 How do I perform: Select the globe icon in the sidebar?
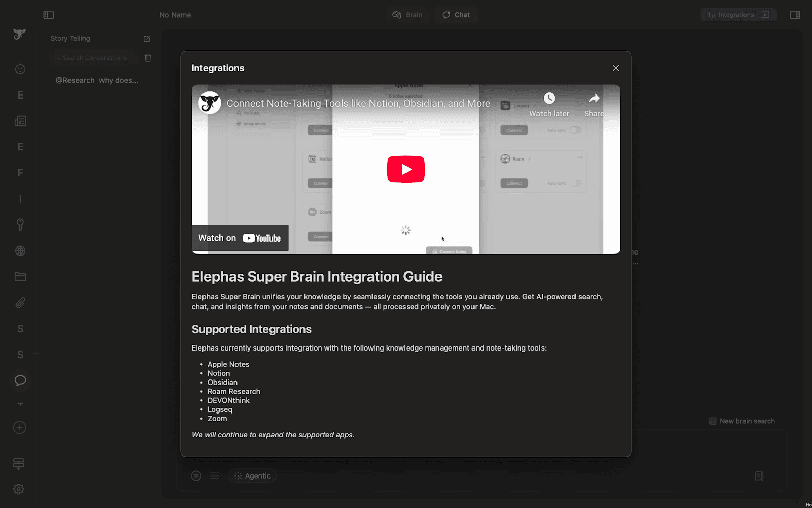20,250
